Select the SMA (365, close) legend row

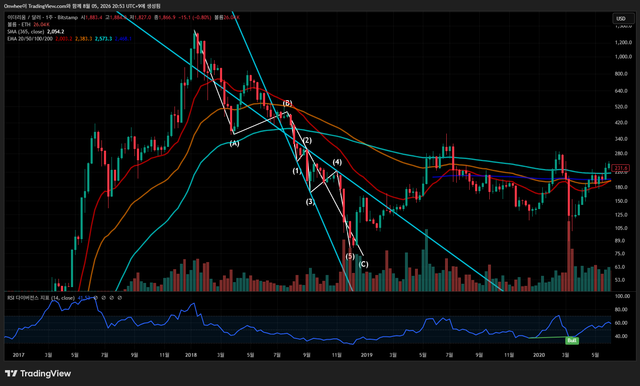pos(36,31)
